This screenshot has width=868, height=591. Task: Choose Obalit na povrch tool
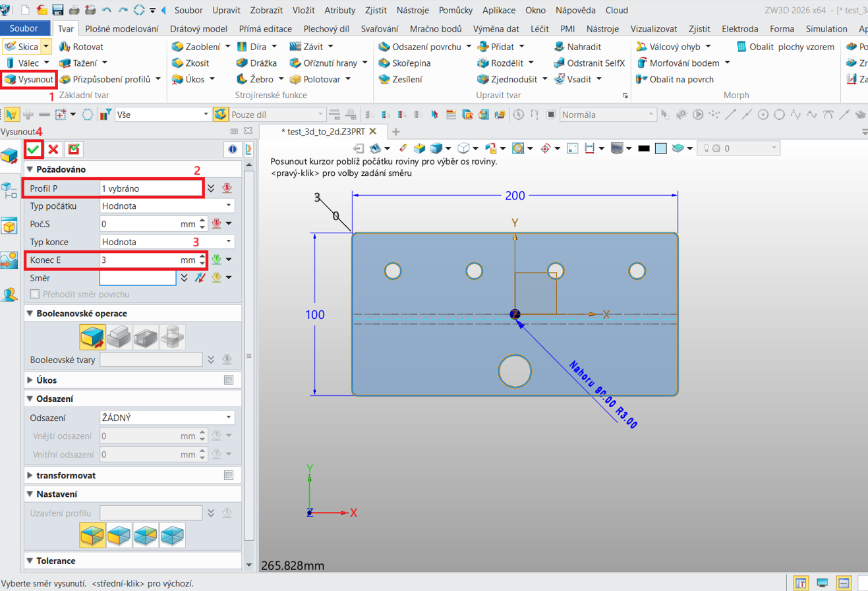tap(675, 79)
